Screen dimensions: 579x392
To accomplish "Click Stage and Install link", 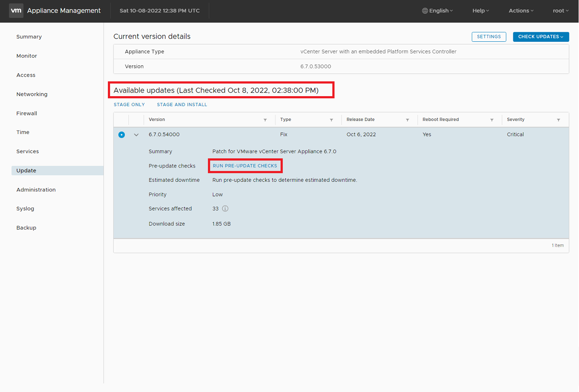I will coord(182,105).
